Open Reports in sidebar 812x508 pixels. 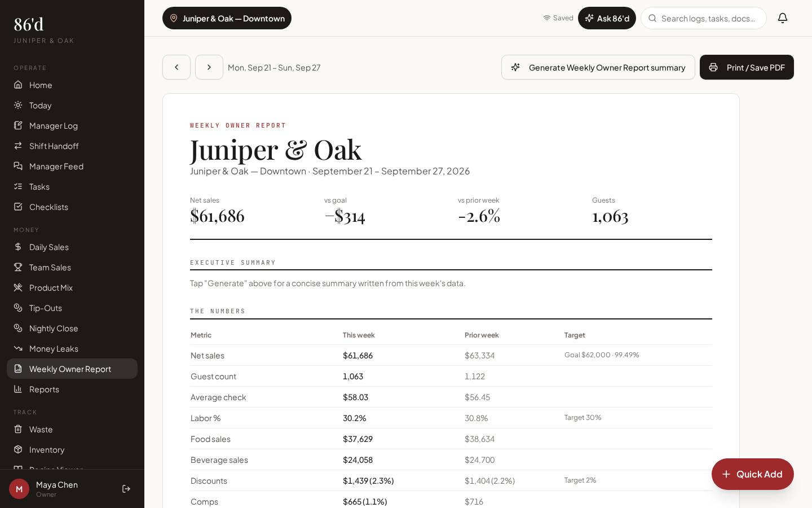[72, 389]
